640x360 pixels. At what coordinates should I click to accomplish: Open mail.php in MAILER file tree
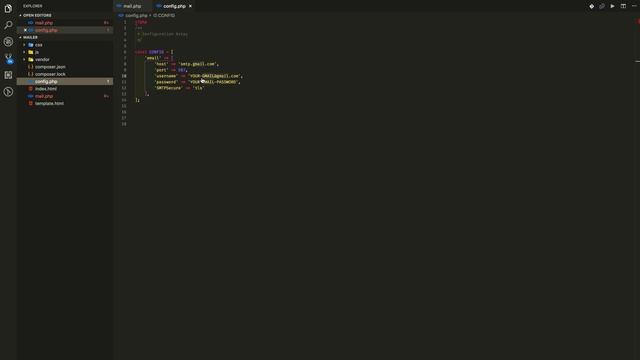tap(44, 96)
